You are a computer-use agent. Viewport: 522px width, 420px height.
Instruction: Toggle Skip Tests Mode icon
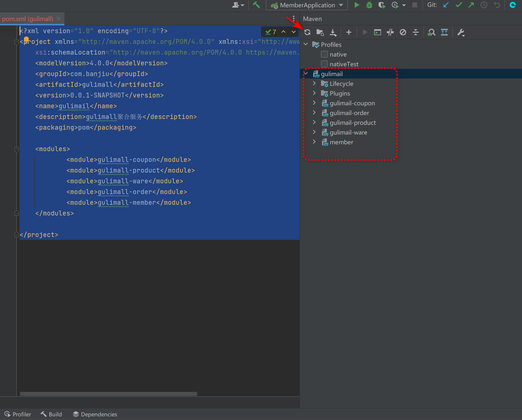pyautogui.click(x=403, y=32)
